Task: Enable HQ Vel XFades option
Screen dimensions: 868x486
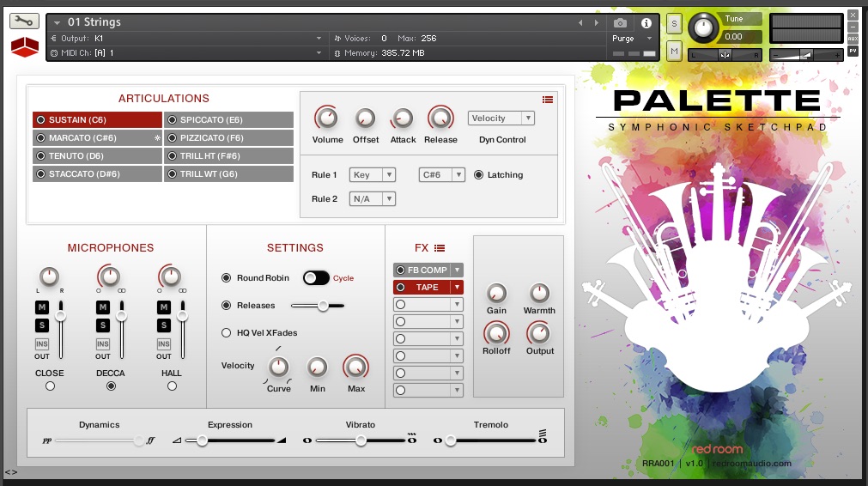Action: [x=227, y=333]
